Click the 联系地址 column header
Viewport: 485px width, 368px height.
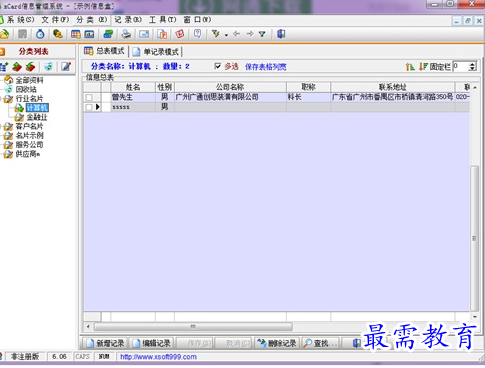[x=393, y=87]
